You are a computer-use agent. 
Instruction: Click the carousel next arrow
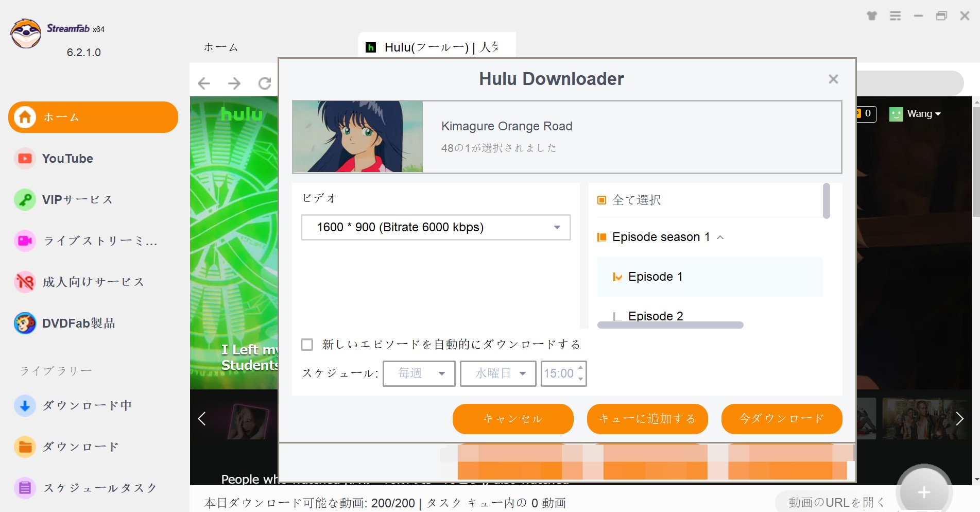coord(959,418)
